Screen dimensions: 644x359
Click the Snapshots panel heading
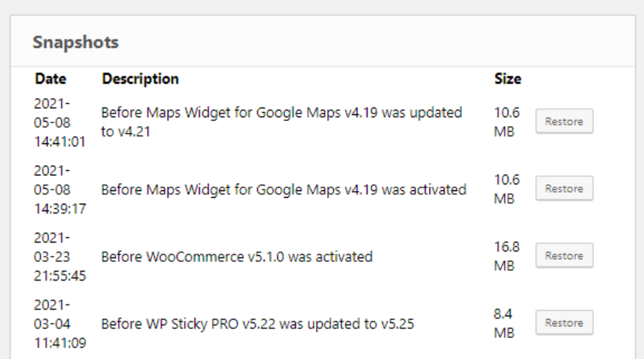75,42
